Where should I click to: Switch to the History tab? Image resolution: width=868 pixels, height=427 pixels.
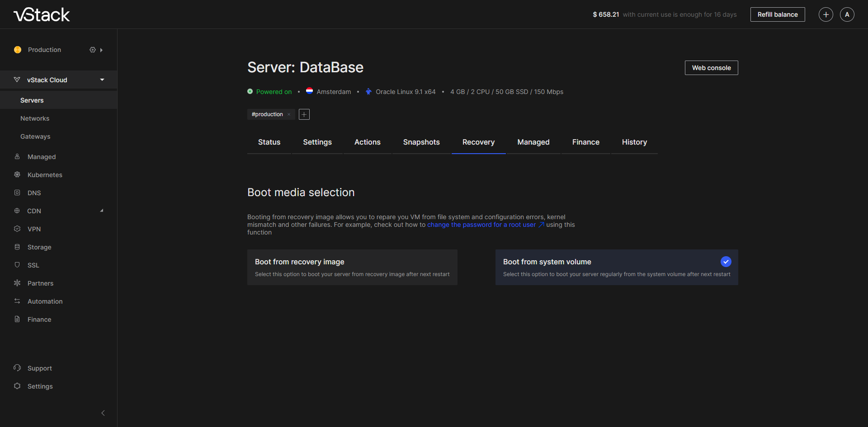click(634, 142)
